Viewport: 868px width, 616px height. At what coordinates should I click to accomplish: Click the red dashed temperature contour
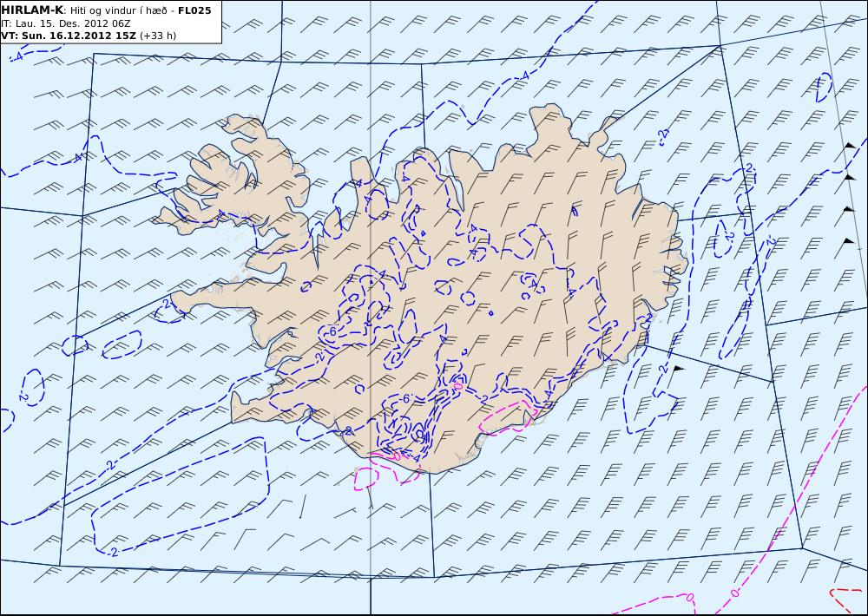pos(847,600)
